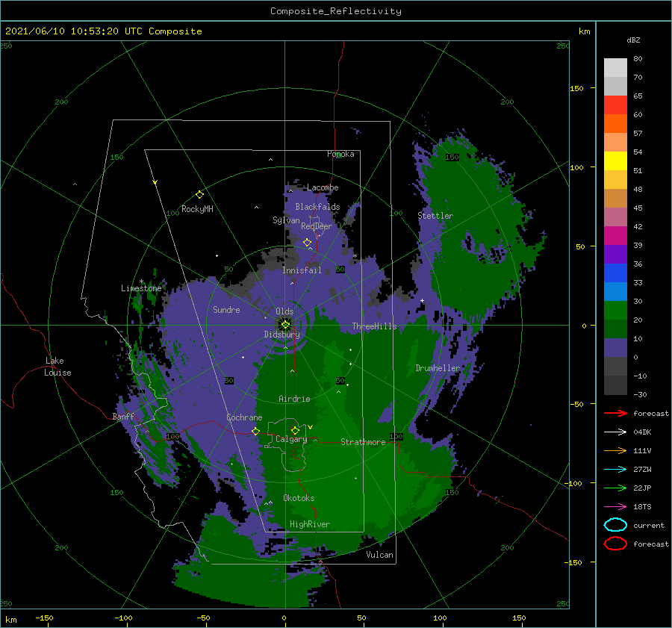672x628 pixels.
Task: Select the 'Innisfail' map label
Action: (302, 270)
